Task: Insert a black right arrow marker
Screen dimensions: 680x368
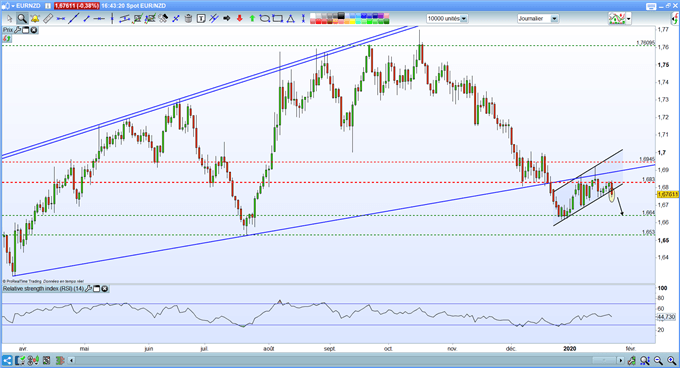Action: pos(226,18)
